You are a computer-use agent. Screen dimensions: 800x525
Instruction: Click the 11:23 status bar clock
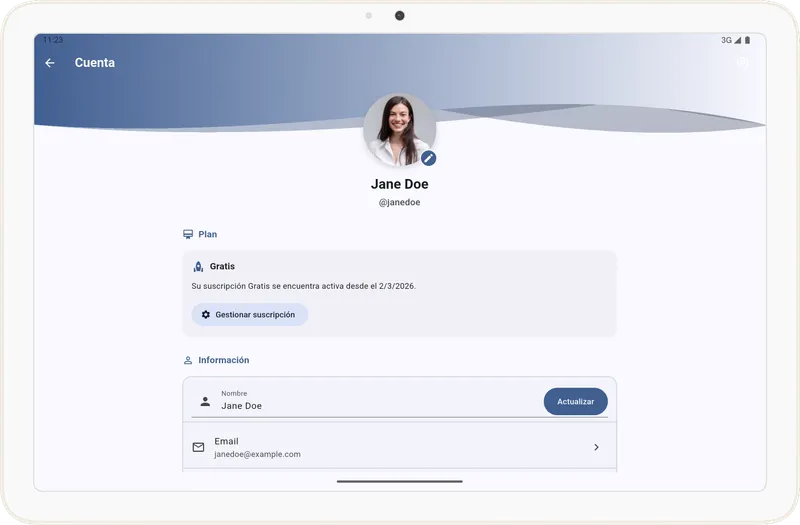click(x=53, y=40)
